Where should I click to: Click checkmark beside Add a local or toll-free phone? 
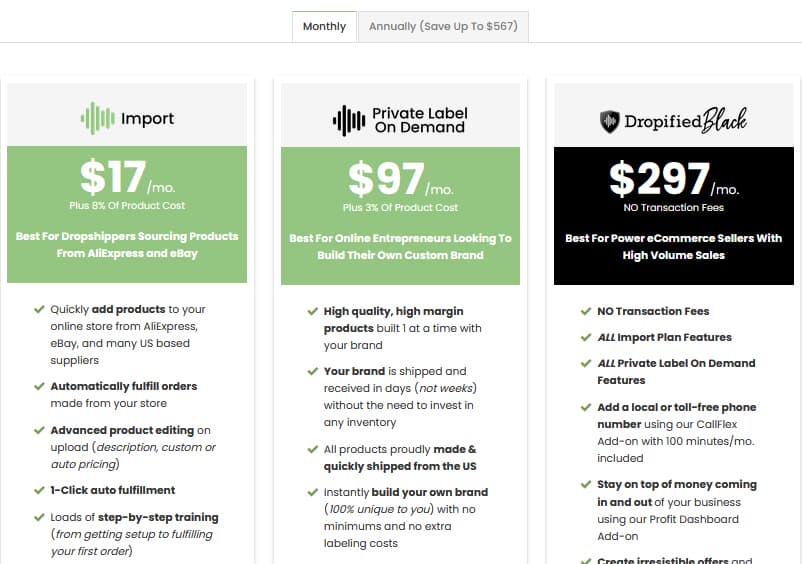tap(586, 407)
